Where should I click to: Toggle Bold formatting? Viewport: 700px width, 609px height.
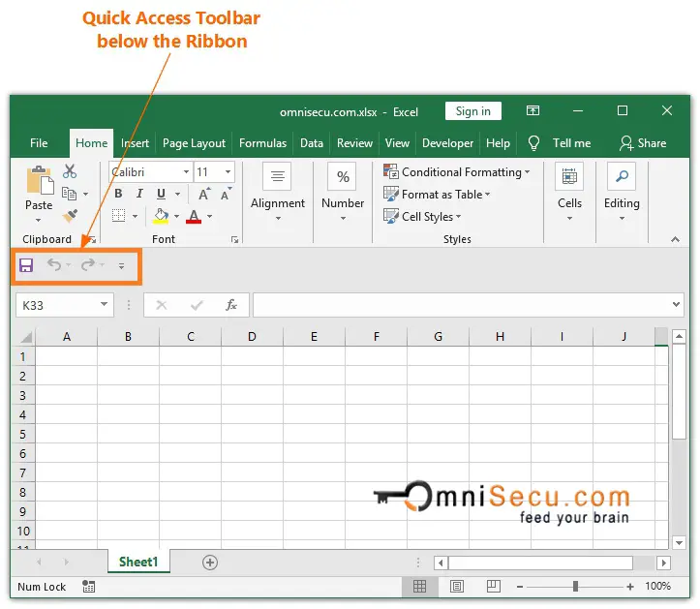[118, 194]
